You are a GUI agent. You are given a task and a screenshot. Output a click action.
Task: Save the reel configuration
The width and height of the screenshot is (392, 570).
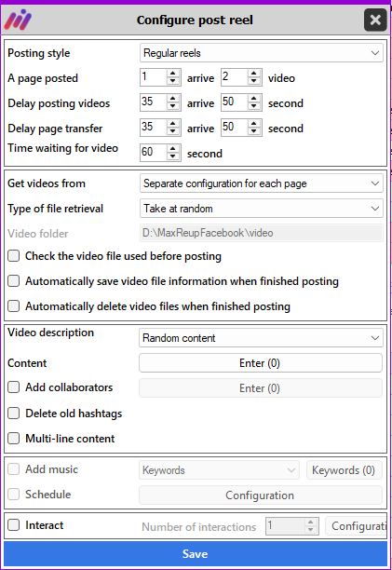coord(196,553)
